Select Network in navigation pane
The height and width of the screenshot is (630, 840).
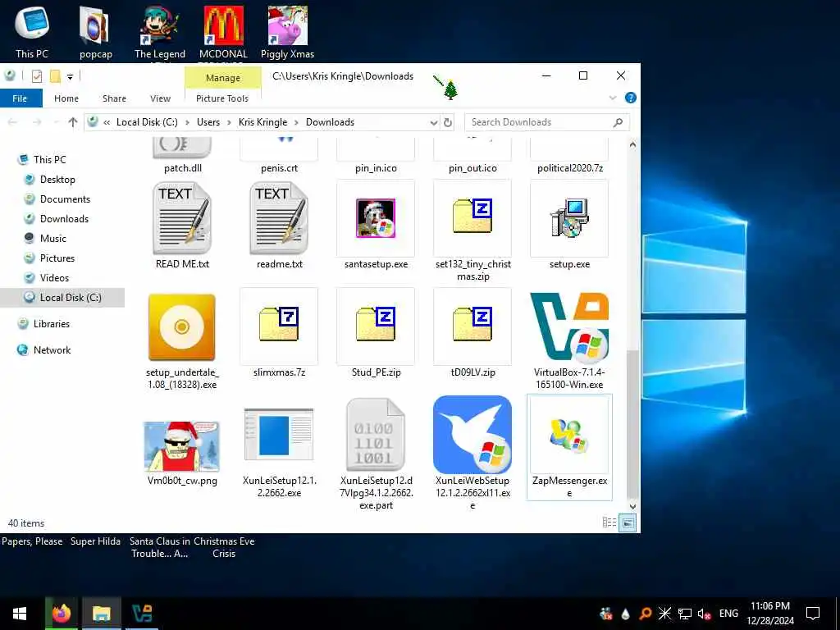[x=52, y=349]
